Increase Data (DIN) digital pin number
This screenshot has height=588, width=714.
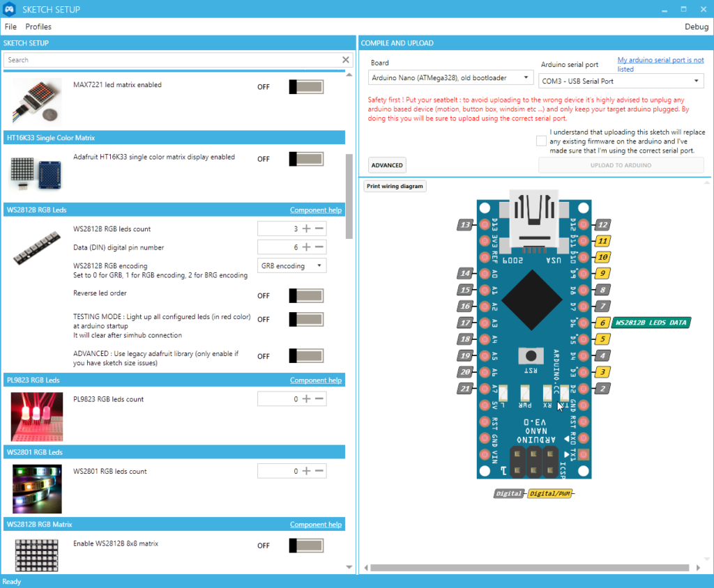pyautogui.click(x=307, y=247)
